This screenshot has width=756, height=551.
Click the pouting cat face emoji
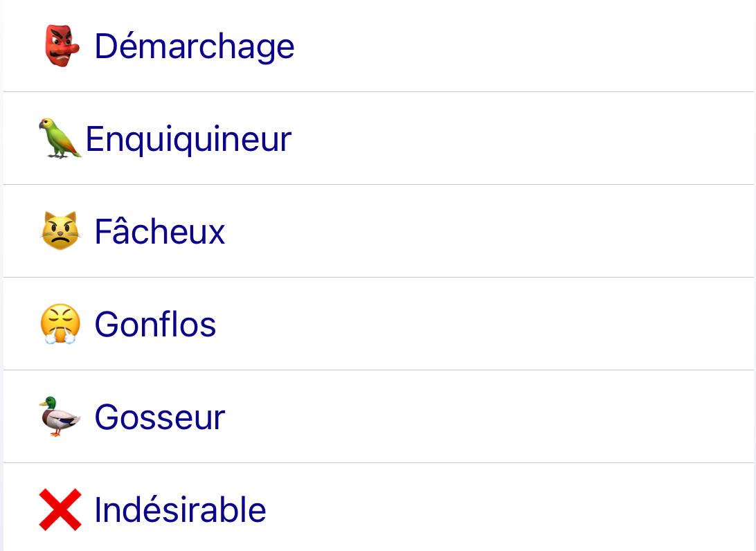point(60,231)
